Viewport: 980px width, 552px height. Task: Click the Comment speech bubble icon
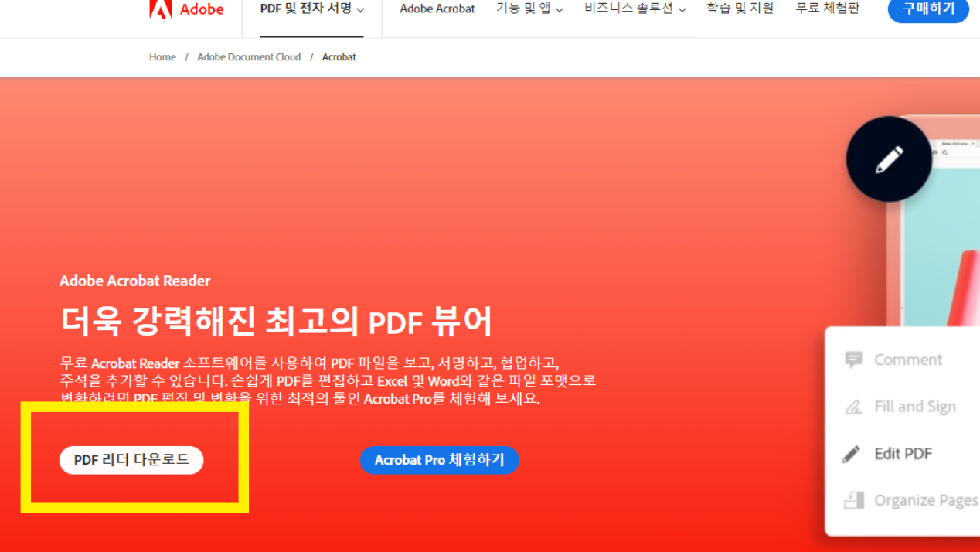pos(854,359)
